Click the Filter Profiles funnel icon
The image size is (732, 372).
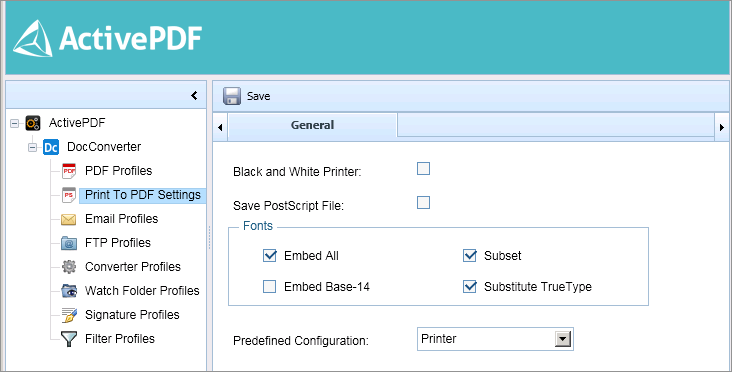pos(69,339)
